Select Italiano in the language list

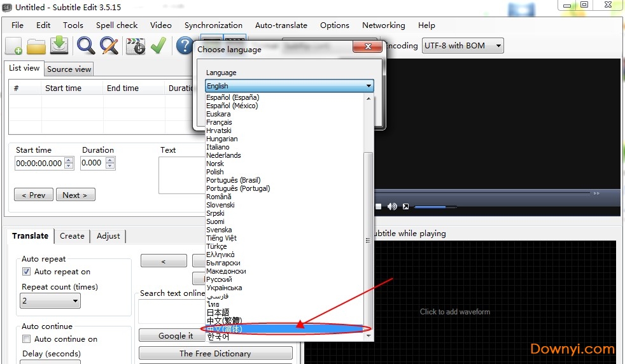pos(218,147)
